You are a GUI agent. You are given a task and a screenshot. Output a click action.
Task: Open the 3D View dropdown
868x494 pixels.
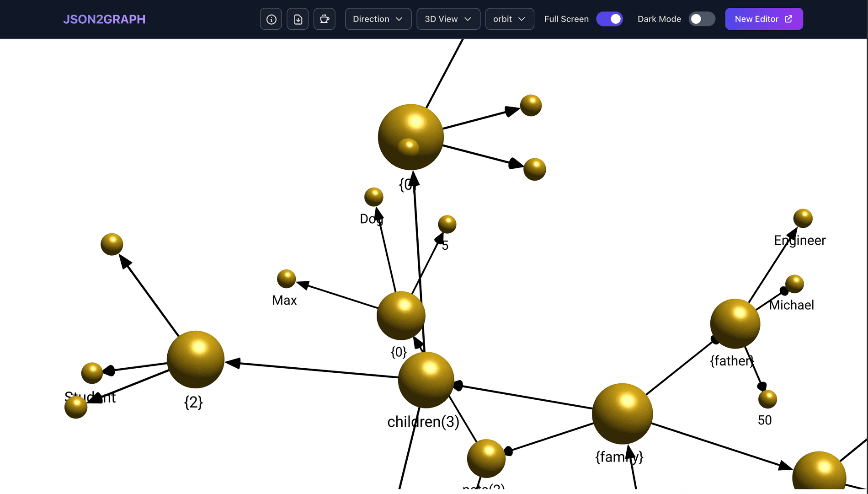[448, 19]
